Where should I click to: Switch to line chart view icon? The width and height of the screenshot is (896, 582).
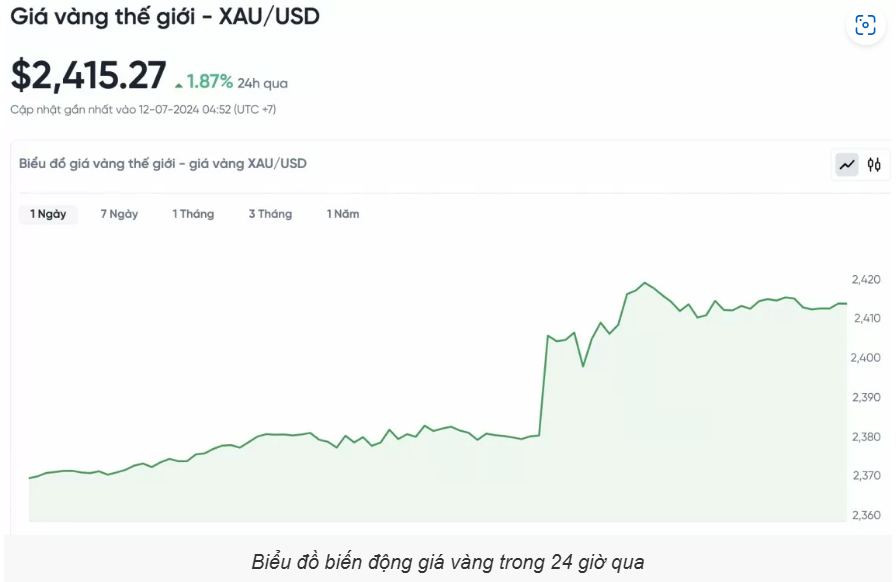click(x=847, y=165)
